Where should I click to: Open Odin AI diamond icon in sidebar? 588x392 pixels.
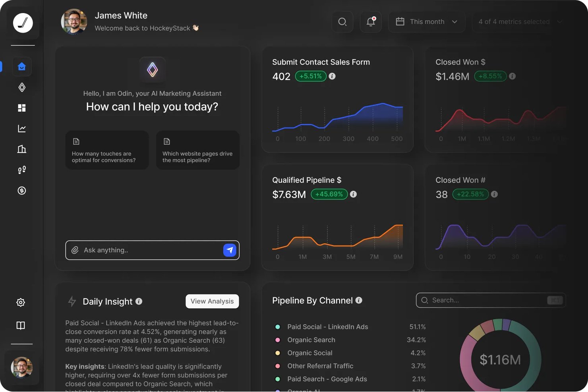[22, 87]
